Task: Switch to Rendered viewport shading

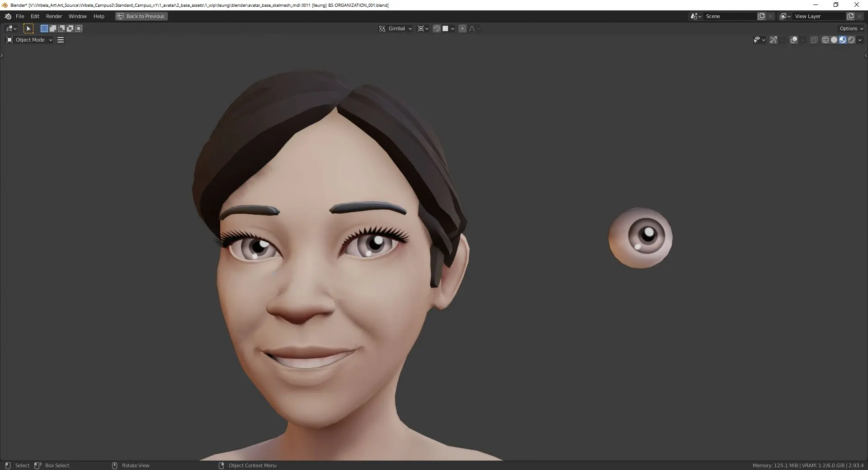Action: click(x=851, y=40)
